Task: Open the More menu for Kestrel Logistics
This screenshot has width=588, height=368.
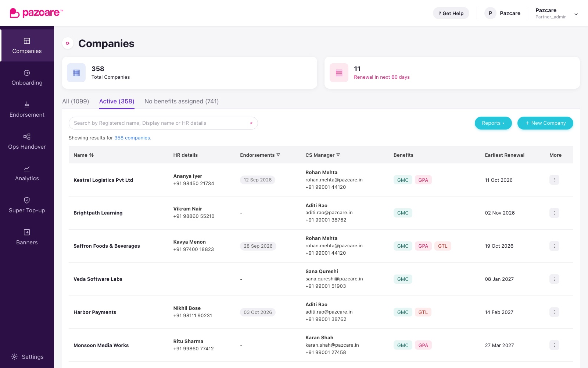Action: 554,180
